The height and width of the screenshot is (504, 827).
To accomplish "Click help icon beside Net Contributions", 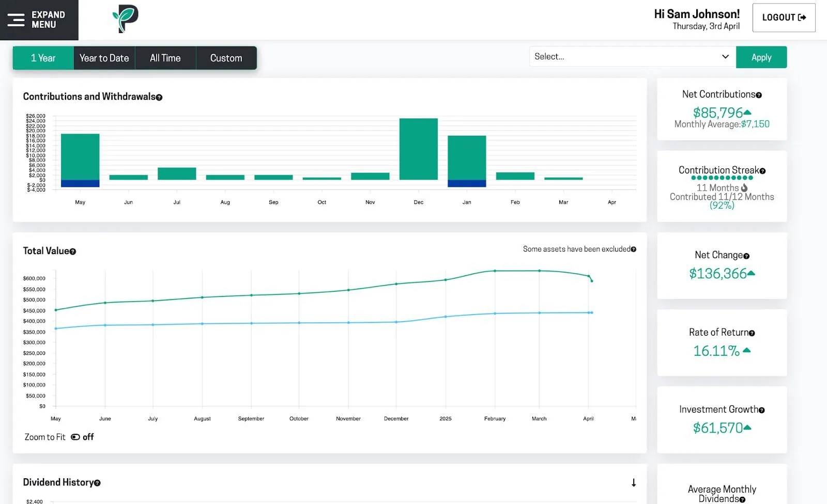I will pyautogui.click(x=759, y=95).
